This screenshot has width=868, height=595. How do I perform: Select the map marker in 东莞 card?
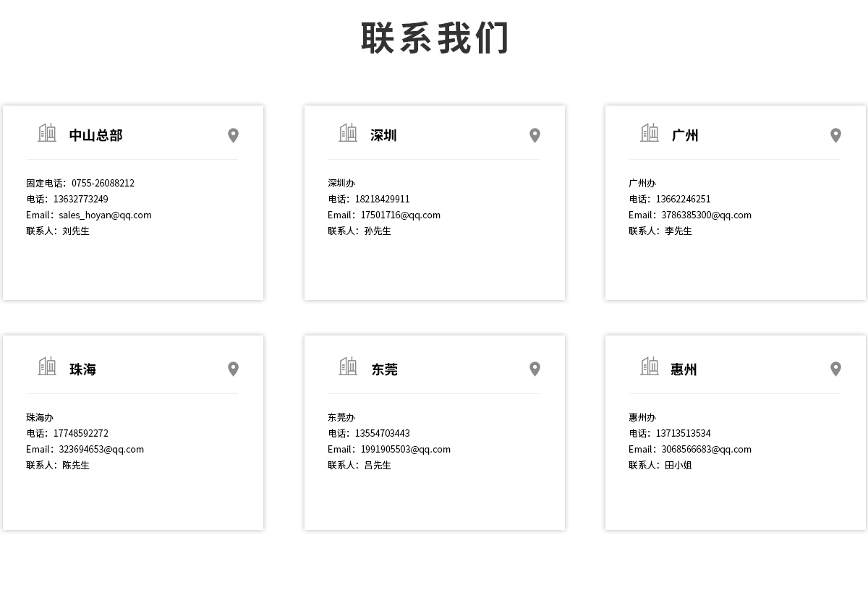pyautogui.click(x=535, y=369)
